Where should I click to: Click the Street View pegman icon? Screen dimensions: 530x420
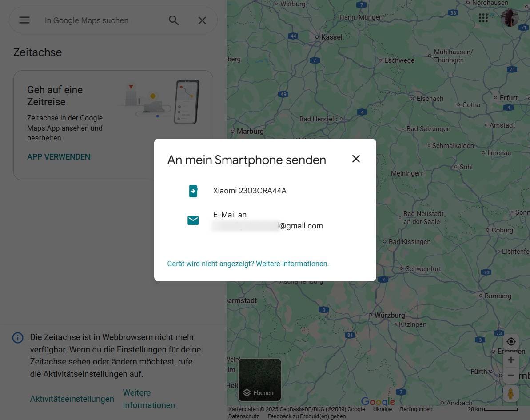(511, 394)
